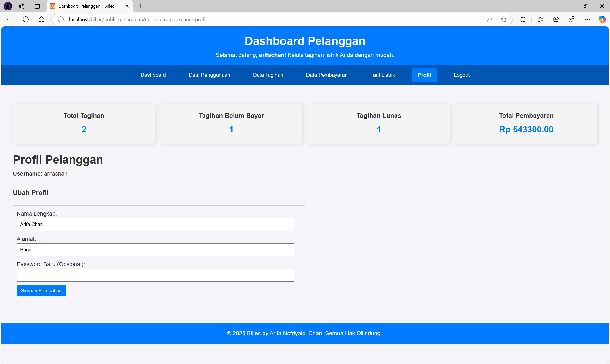Open saved password key icon

[x=489, y=19]
